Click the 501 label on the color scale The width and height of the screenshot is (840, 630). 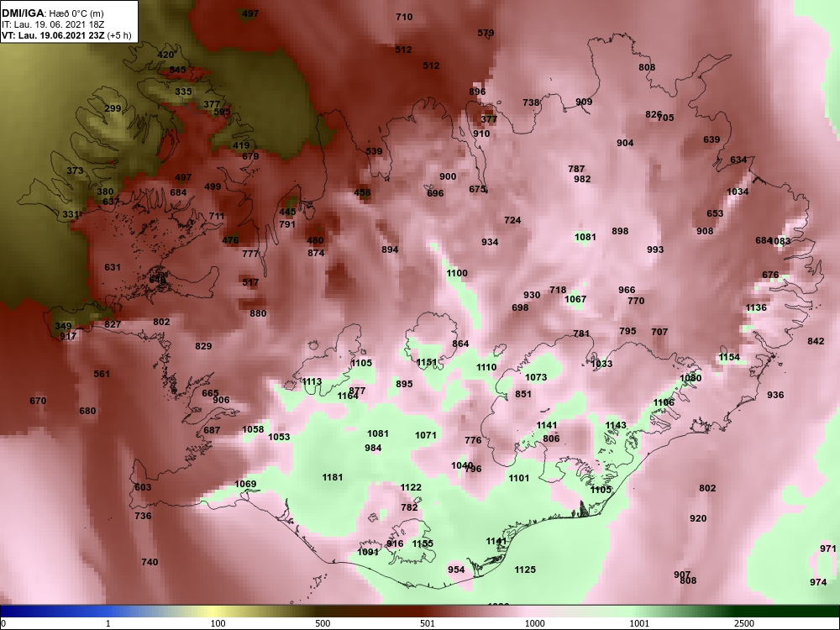(x=428, y=623)
